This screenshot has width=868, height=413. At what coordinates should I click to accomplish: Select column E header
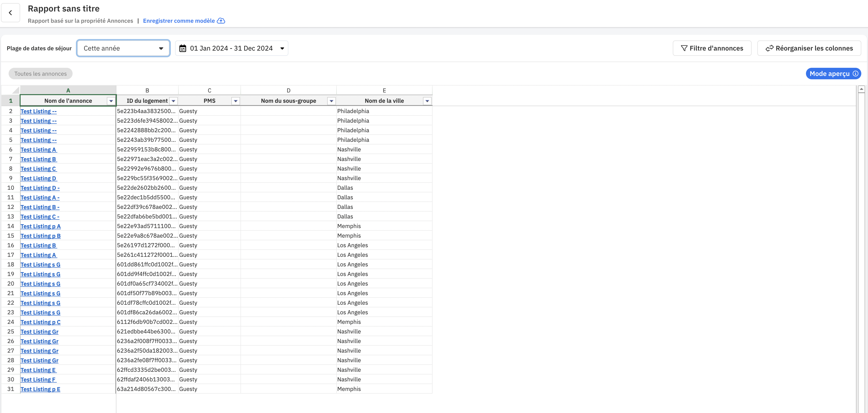(384, 90)
